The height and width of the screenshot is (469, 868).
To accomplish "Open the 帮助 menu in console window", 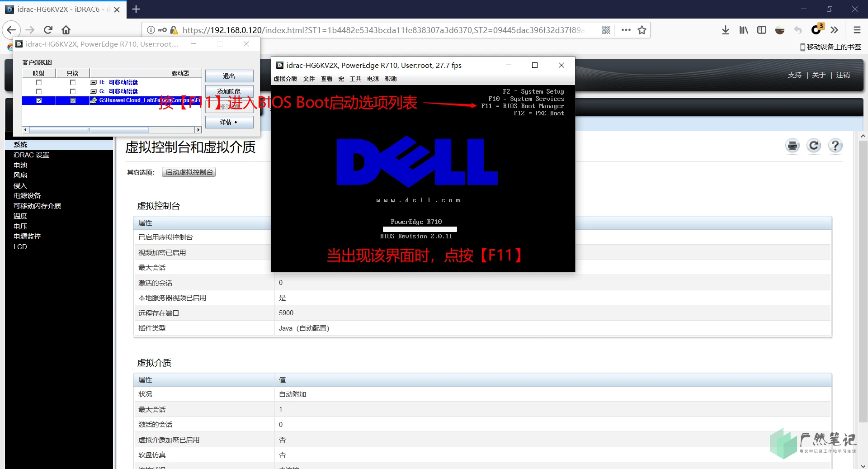I will point(391,79).
